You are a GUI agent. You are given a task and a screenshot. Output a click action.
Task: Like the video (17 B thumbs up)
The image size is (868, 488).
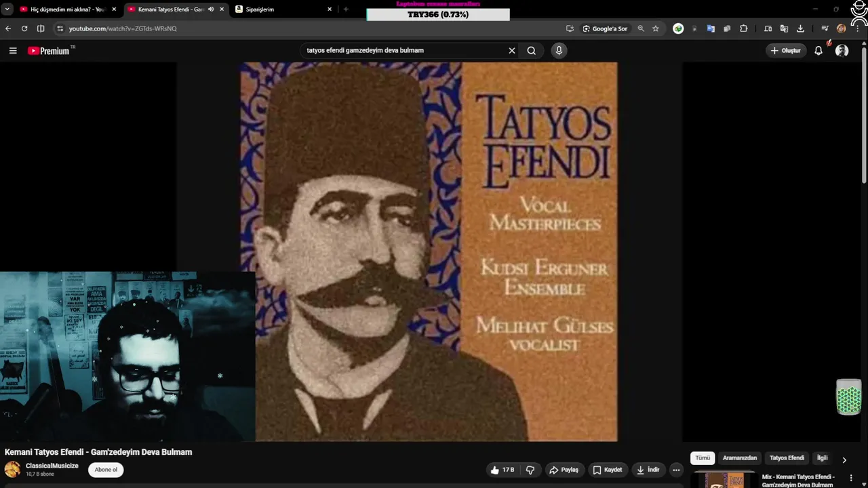(502, 470)
